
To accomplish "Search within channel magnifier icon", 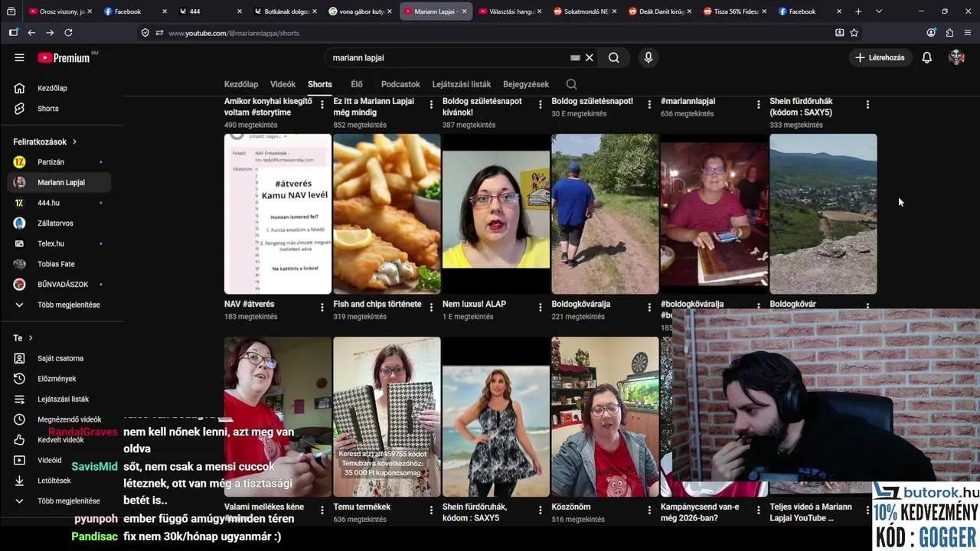I will (x=571, y=84).
